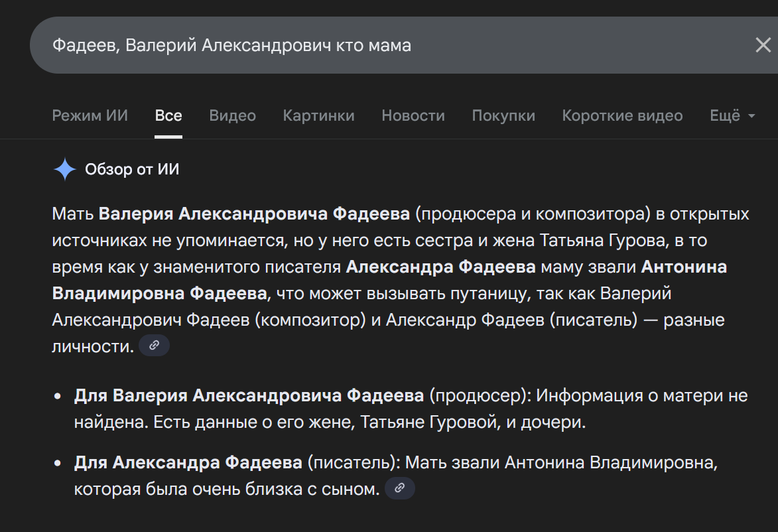
Task: Click the "Обзор от ИИ" heading
Action: [132, 170]
